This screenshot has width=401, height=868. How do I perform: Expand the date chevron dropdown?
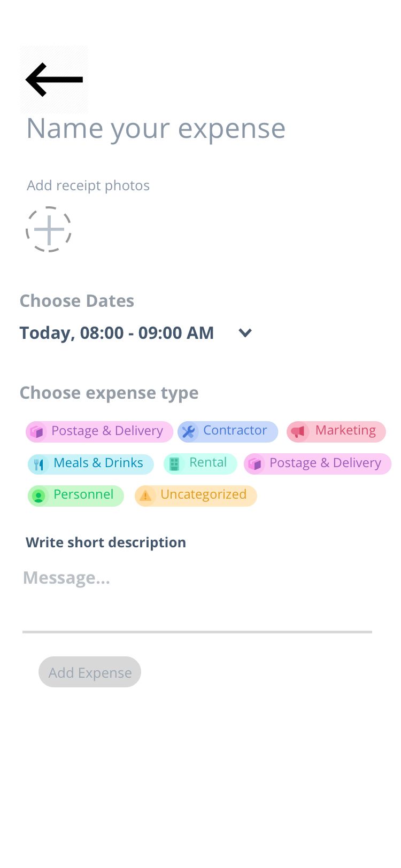pyautogui.click(x=245, y=333)
